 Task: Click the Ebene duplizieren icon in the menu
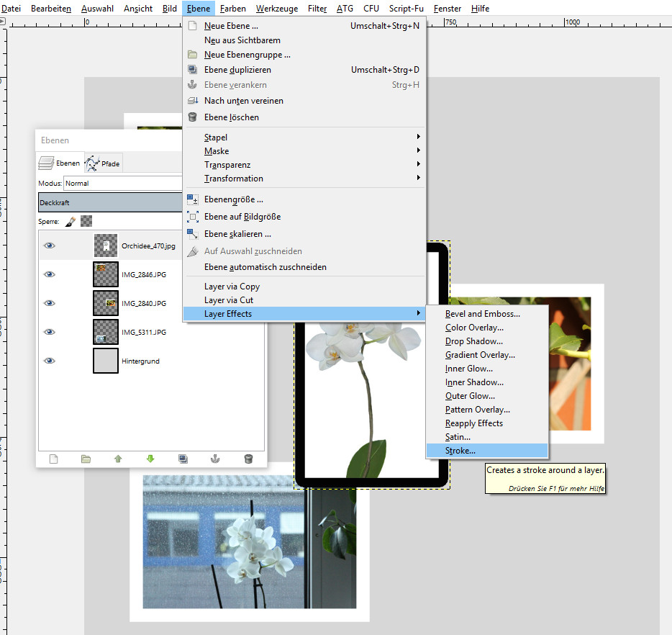193,69
